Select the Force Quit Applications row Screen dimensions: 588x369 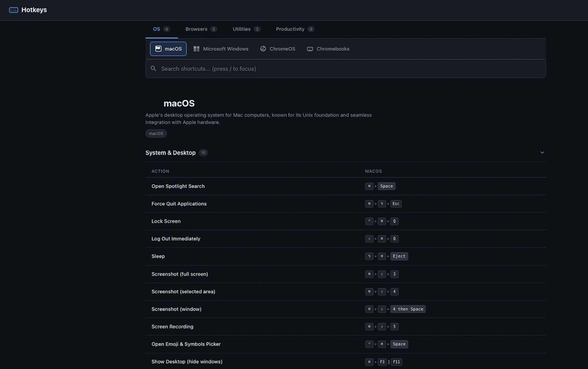[x=345, y=204]
